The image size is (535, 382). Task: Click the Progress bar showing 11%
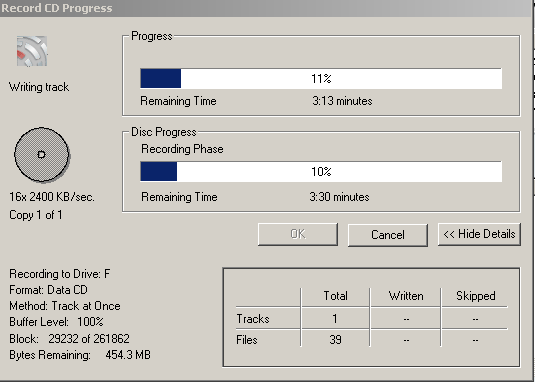(321, 78)
